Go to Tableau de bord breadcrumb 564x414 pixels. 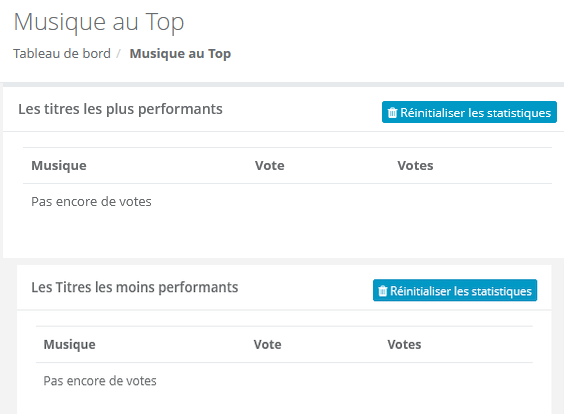pos(62,54)
